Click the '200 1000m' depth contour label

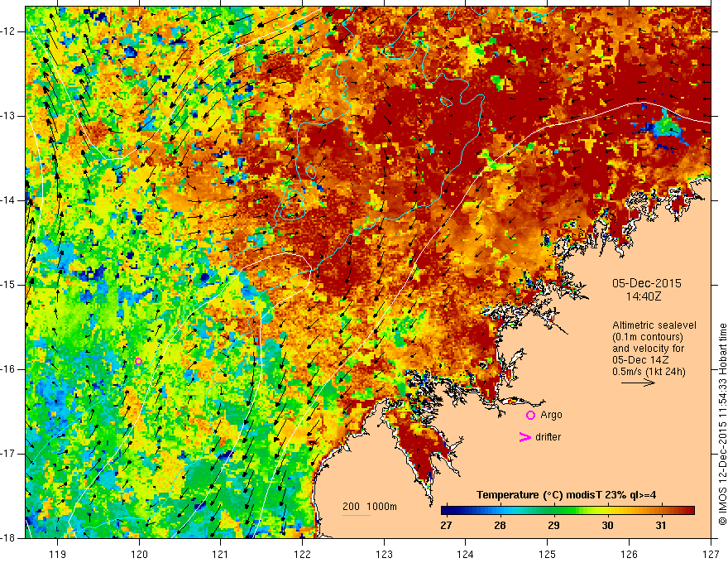370,507
